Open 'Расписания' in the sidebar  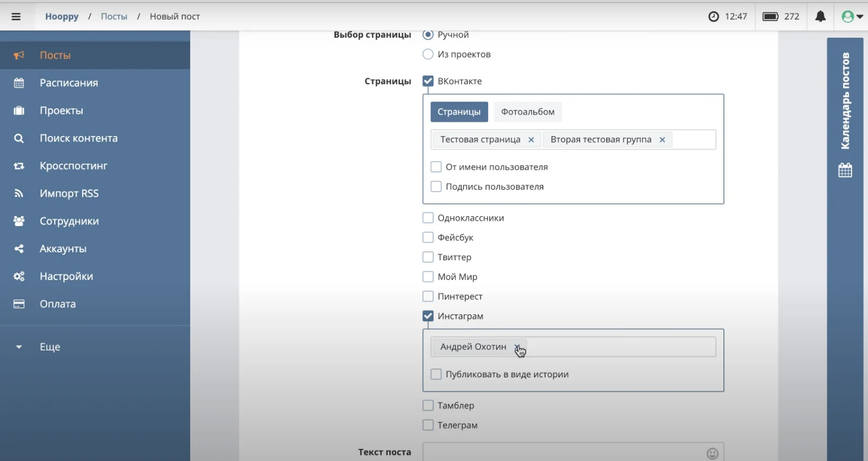(x=68, y=83)
